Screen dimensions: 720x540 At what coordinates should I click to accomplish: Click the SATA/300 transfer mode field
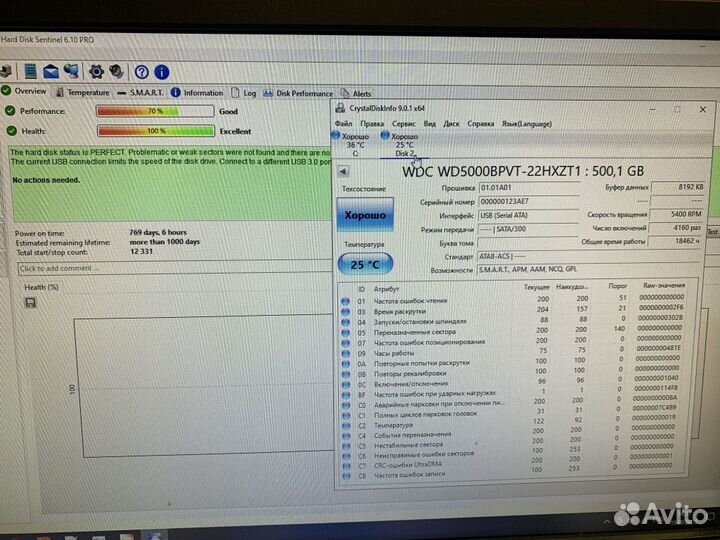pyautogui.click(x=528, y=229)
